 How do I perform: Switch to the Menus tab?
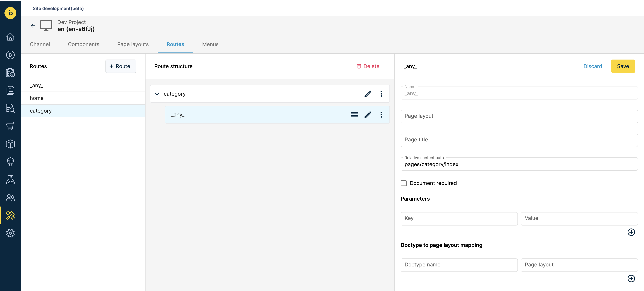coord(210,44)
